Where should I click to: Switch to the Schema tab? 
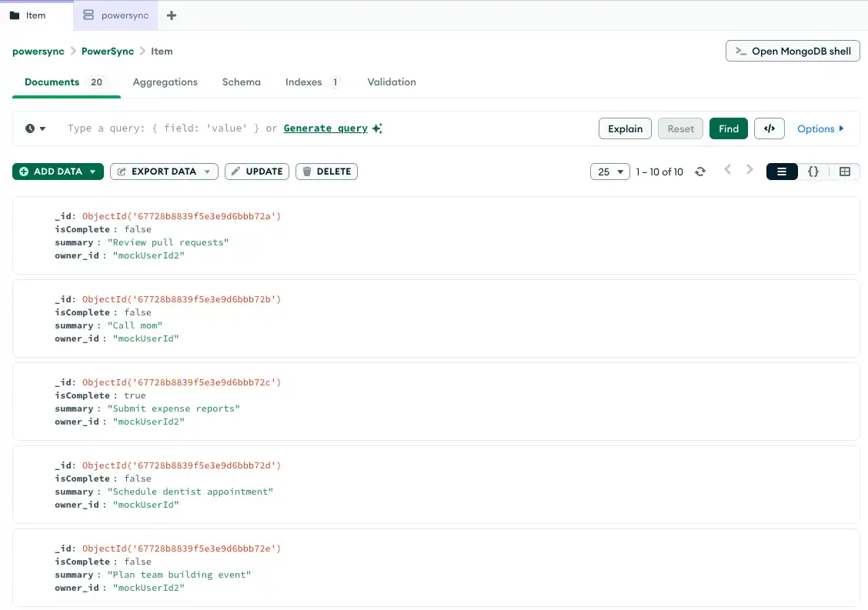pos(241,82)
